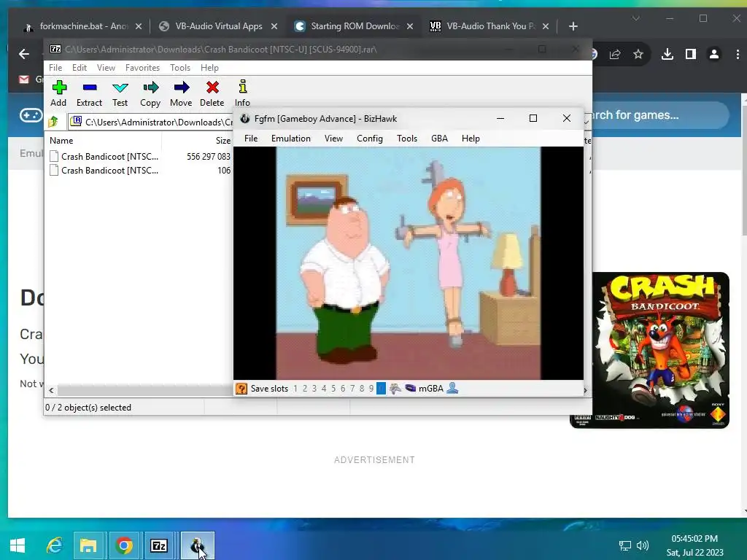Image resolution: width=747 pixels, height=560 pixels.
Task: Click the BizHawk taskbar icon
Action: pyautogui.click(x=197, y=545)
